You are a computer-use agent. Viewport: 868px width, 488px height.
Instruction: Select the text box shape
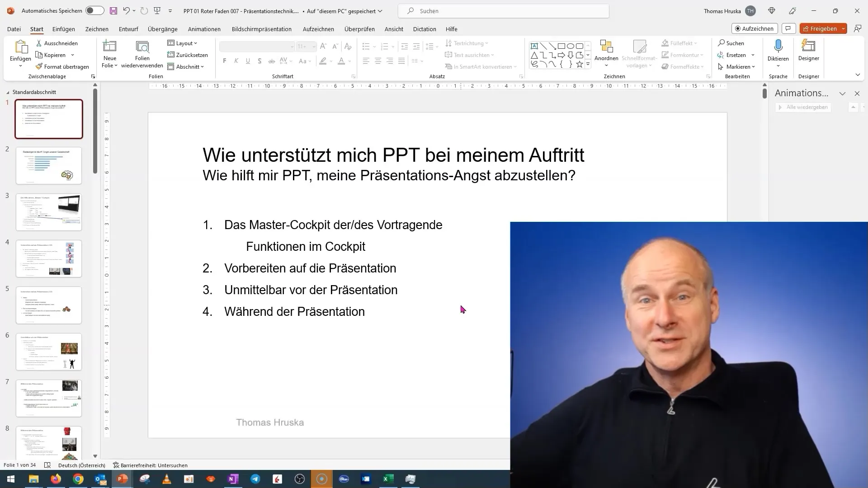tap(534, 46)
